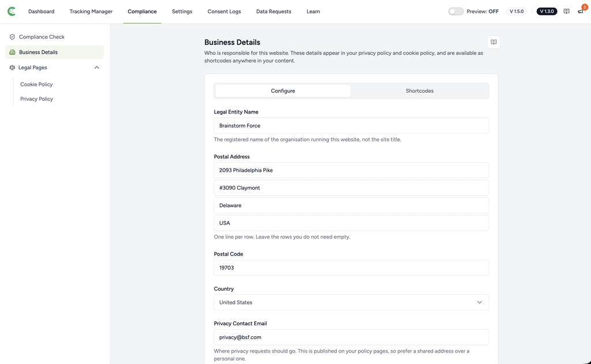
Task: Open the Tracking Manager tab
Action: [91, 12]
